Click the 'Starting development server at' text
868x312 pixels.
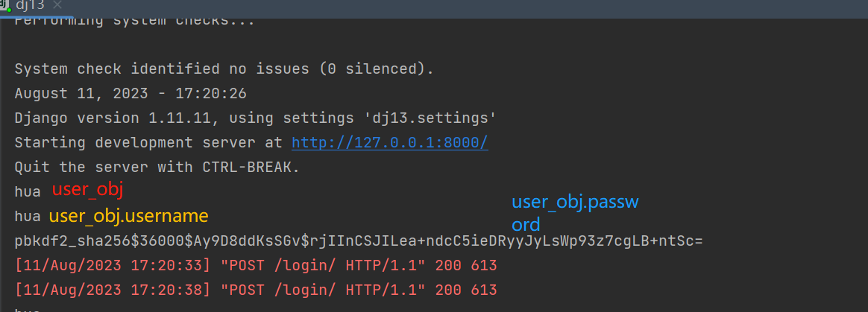coord(148,142)
